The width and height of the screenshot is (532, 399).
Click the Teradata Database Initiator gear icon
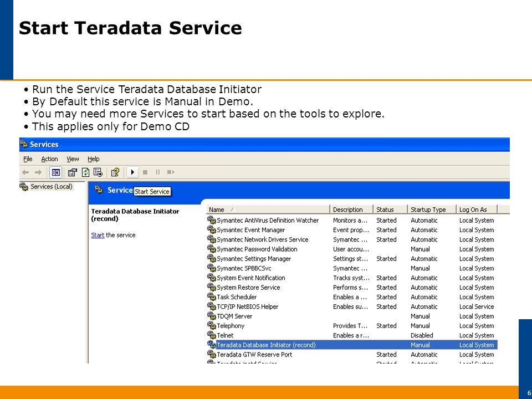[211, 345]
